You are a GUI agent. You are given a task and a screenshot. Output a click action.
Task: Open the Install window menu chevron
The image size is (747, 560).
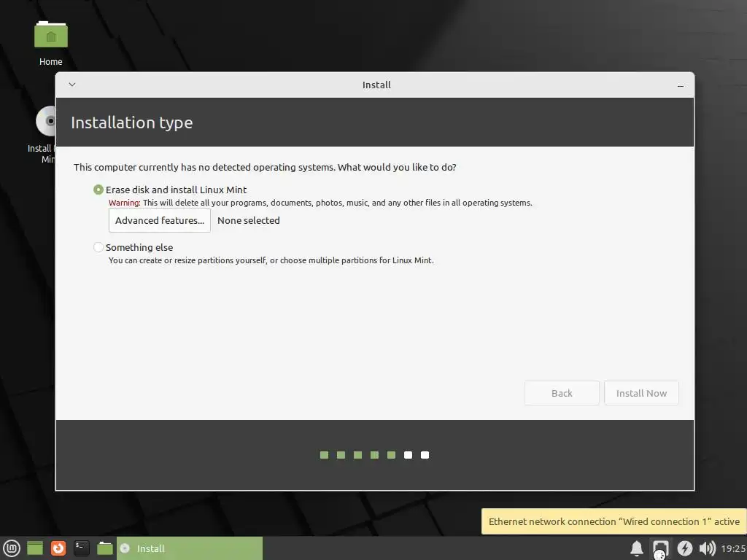coord(72,85)
